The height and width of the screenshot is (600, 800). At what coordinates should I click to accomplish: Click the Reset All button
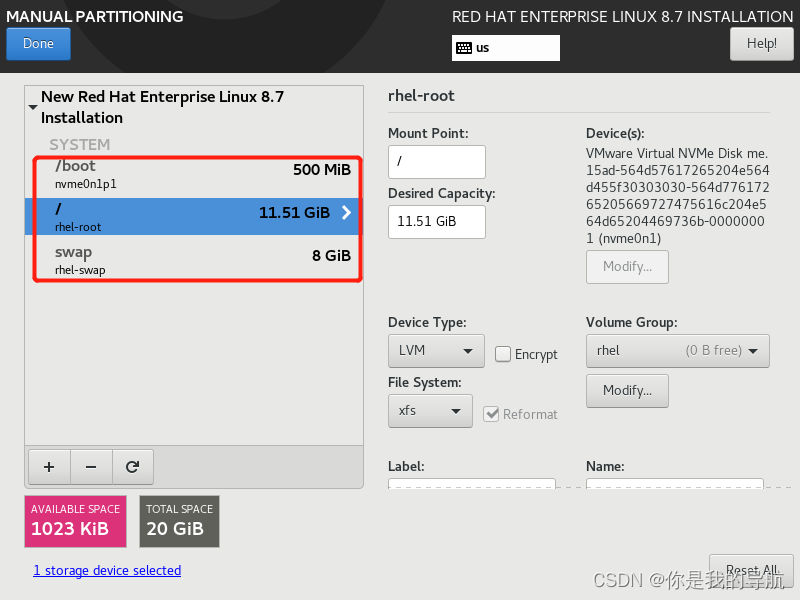pyautogui.click(x=752, y=569)
